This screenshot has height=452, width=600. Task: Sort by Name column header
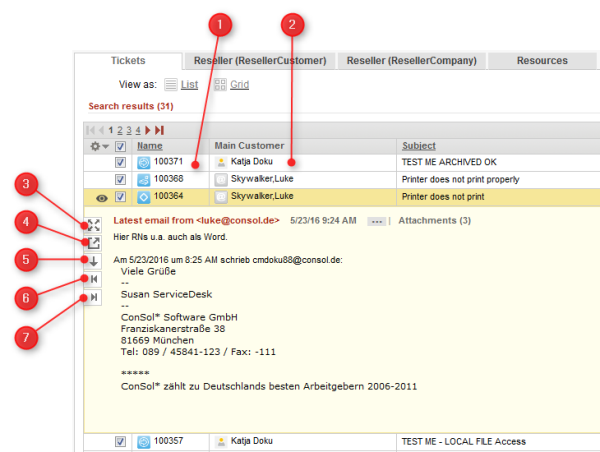[x=150, y=146]
